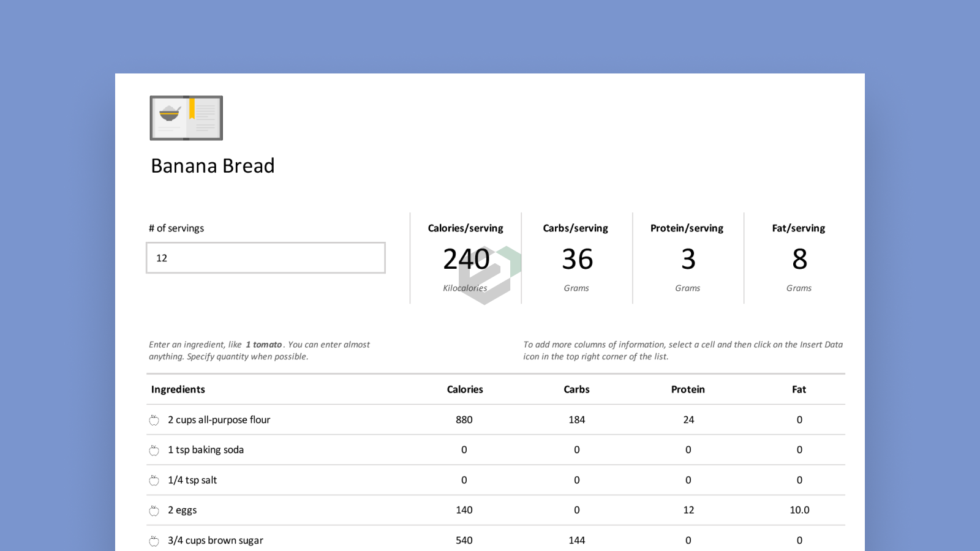
Task: Select the Ingredients column header
Action: tap(178, 389)
